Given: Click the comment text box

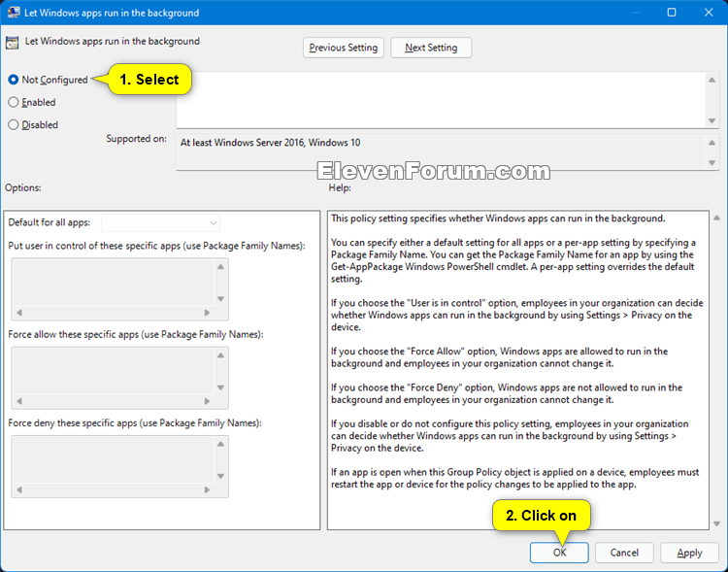Looking at the screenshot, I should [x=441, y=100].
